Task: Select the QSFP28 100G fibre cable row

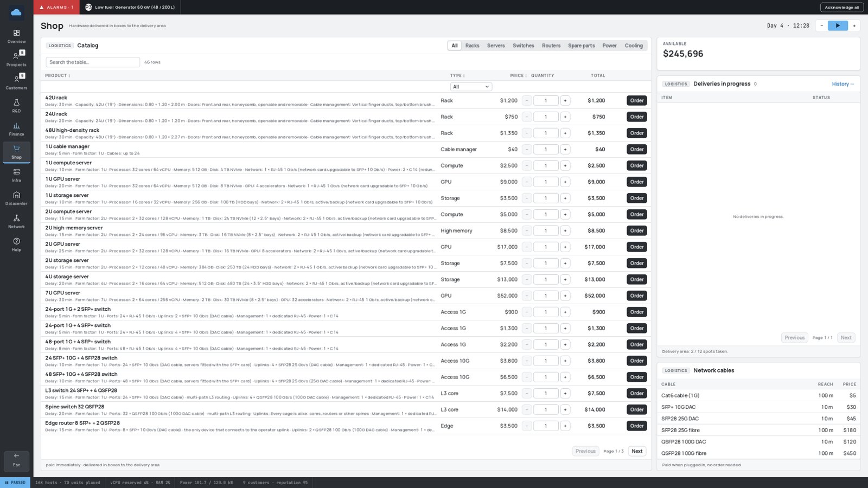Action: tap(758, 453)
